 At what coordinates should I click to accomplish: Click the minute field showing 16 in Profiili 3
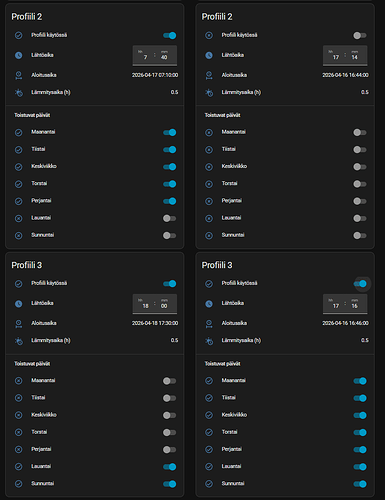tap(355, 304)
